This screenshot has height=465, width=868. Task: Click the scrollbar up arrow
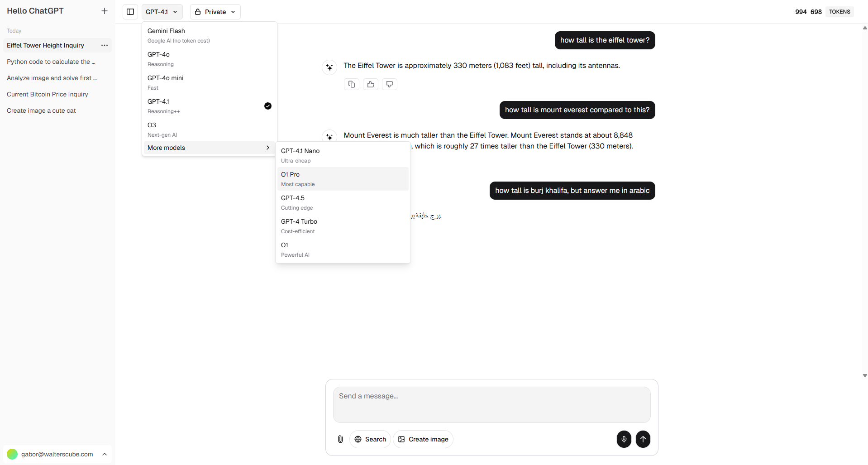865,28
